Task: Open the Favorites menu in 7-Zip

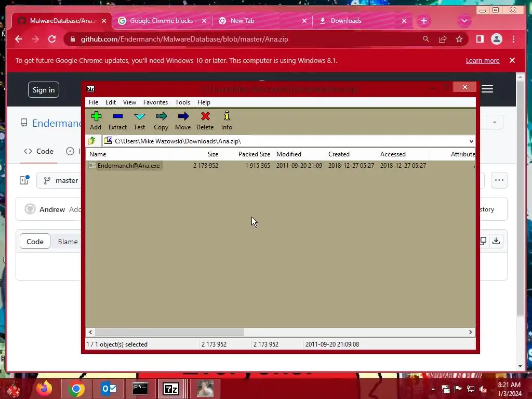Action: [x=155, y=102]
